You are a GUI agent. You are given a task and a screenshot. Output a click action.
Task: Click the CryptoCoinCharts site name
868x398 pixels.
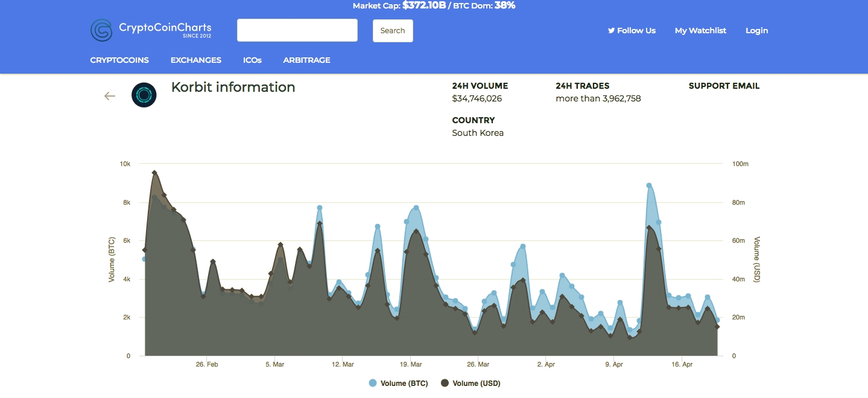165,28
